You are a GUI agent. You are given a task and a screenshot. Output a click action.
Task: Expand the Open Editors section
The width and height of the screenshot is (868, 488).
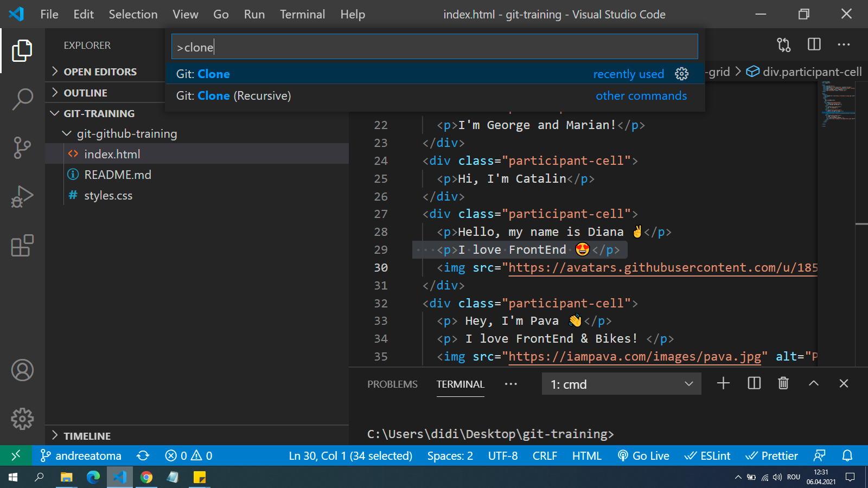100,72
